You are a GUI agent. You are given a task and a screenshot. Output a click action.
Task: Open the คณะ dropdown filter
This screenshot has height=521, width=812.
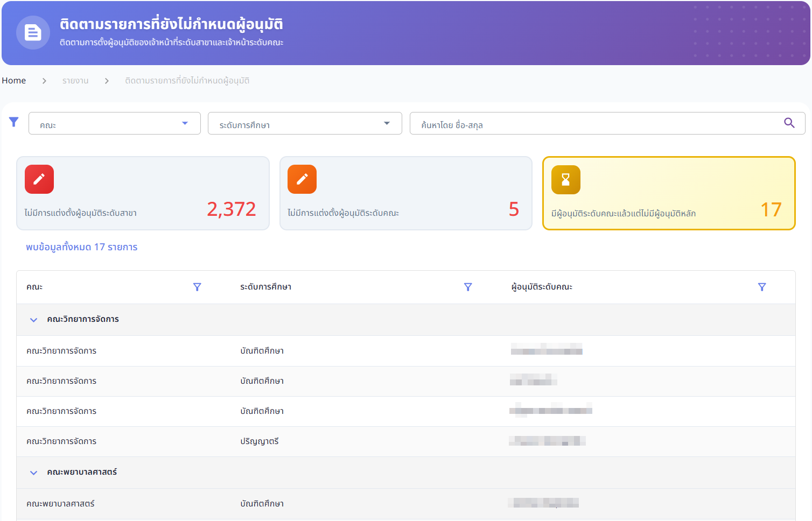pos(114,124)
